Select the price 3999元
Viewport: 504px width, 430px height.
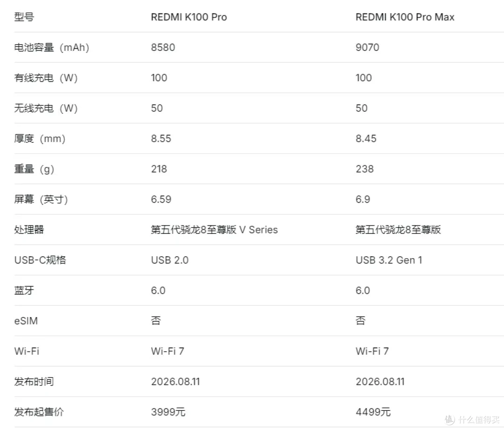168,412
